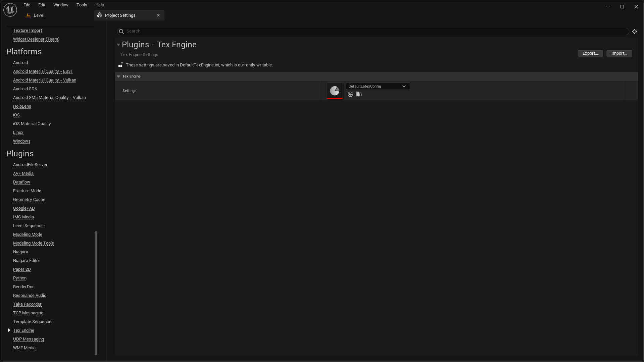The width and height of the screenshot is (644, 362).
Task: Open Niagara Editor plugin settings
Action: coord(27,260)
